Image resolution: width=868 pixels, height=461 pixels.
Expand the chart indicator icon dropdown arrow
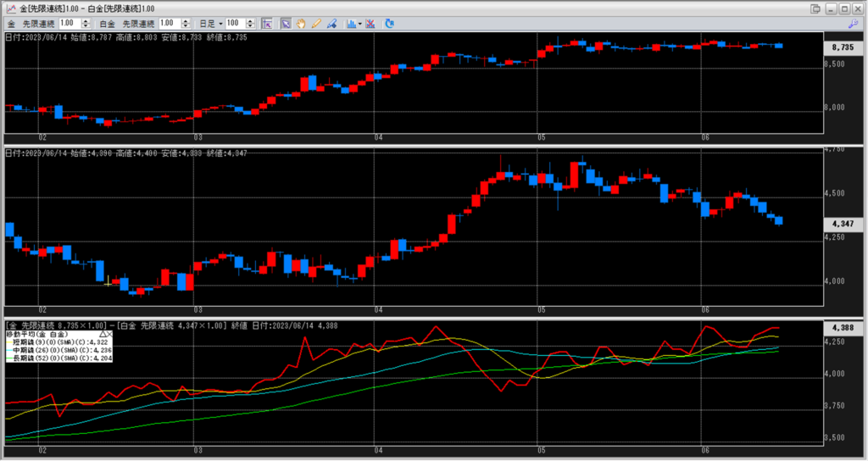(359, 23)
